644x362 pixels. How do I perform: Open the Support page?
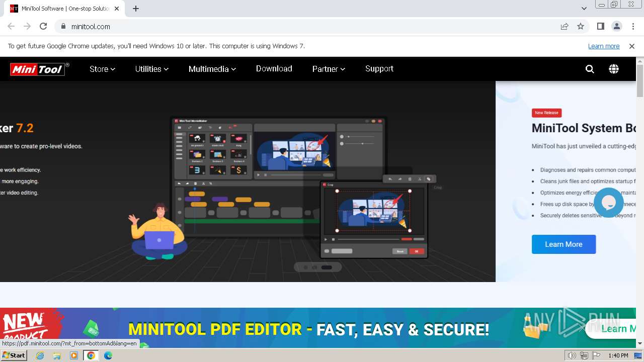pyautogui.click(x=379, y=69)
